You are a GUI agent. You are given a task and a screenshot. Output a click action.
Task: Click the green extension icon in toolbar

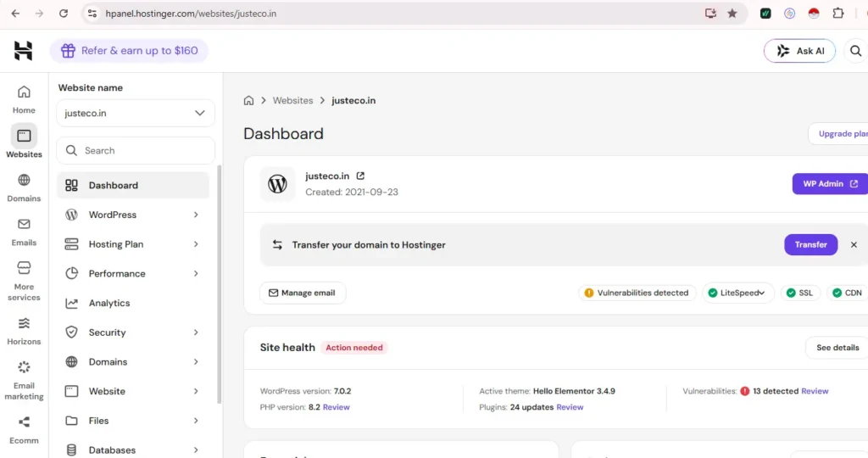click(x=765, y=14)
